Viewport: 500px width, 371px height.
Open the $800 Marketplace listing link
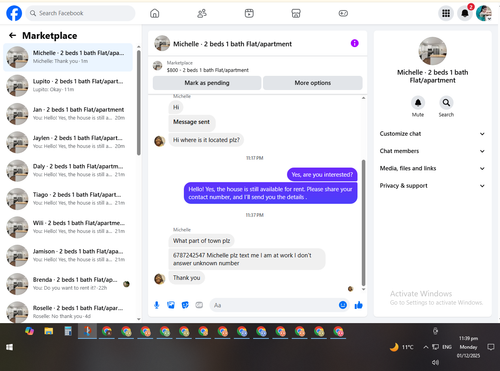[208, 70]
